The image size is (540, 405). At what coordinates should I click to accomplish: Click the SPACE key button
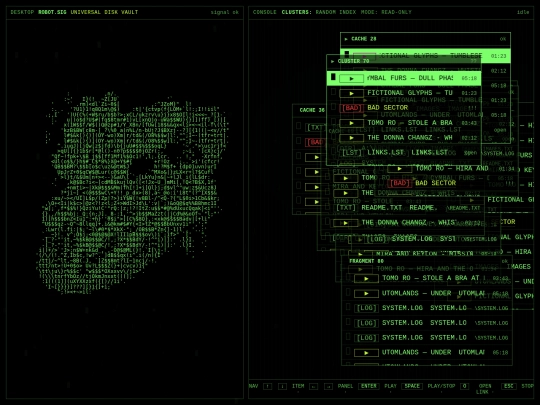click(412, 386)
